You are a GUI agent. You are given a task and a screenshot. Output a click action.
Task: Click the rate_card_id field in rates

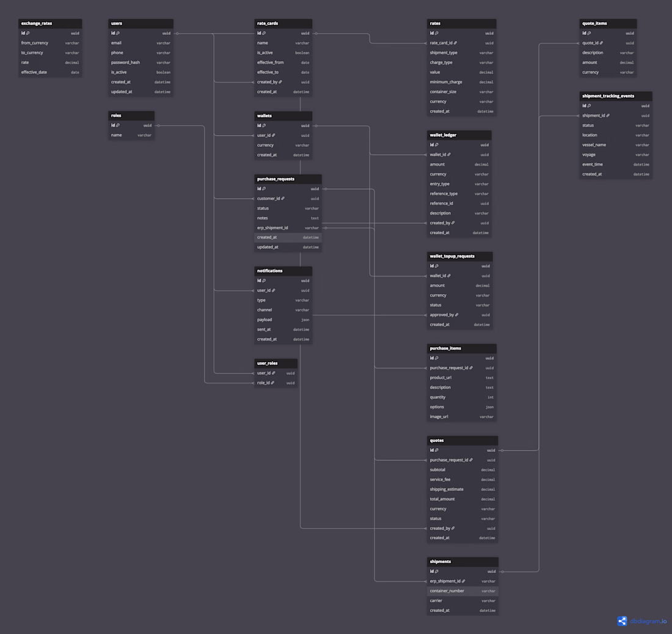(462, 43)
